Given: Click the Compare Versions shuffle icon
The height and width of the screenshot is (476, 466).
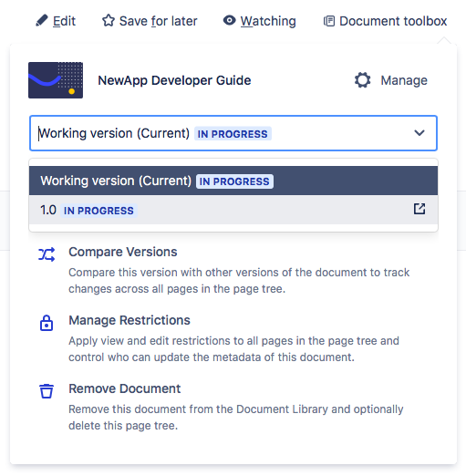Looking at the screenshot, I should (47, 254).
